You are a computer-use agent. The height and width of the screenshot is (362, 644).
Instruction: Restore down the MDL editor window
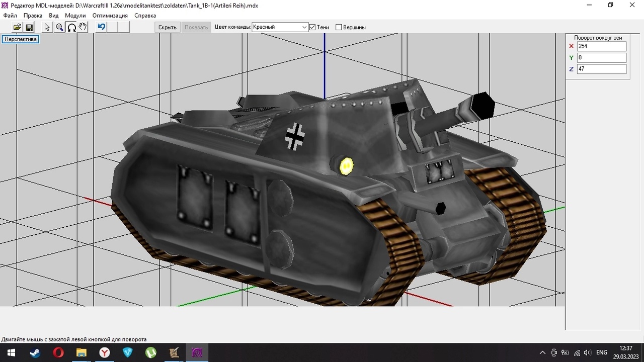(610, 5)
